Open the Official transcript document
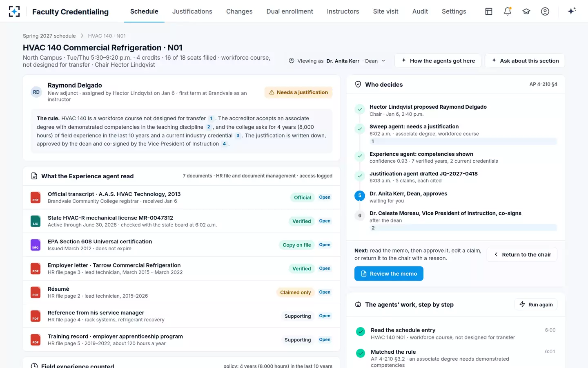The image size is (588, 368). [325, 197]
